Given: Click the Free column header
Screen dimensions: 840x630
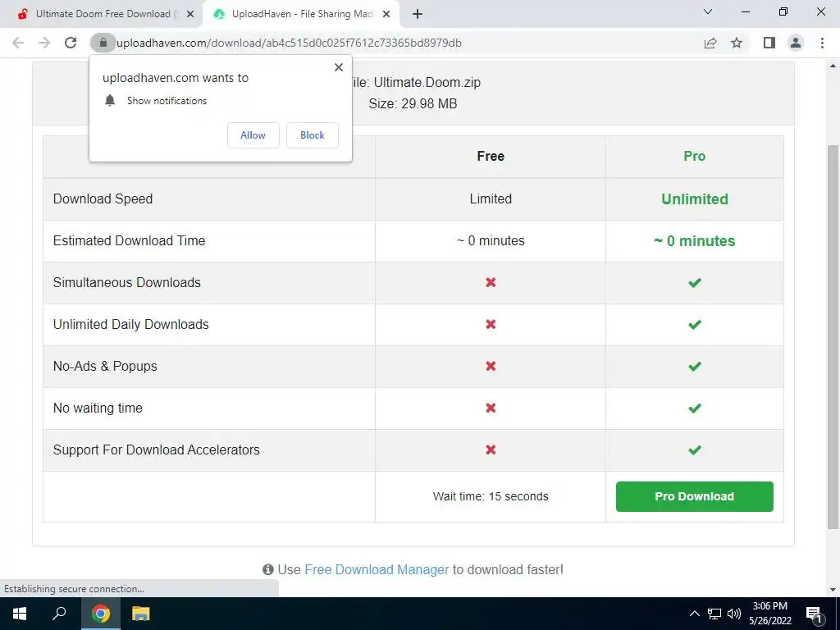Looking at the screenshot, I should [x=491, y=156].
